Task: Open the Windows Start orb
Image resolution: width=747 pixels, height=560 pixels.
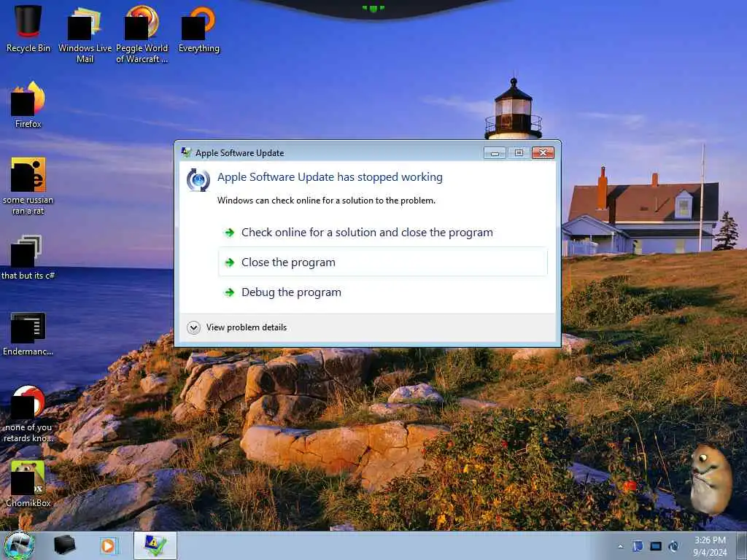Action: pyautogui.click(x=20, y=545)
